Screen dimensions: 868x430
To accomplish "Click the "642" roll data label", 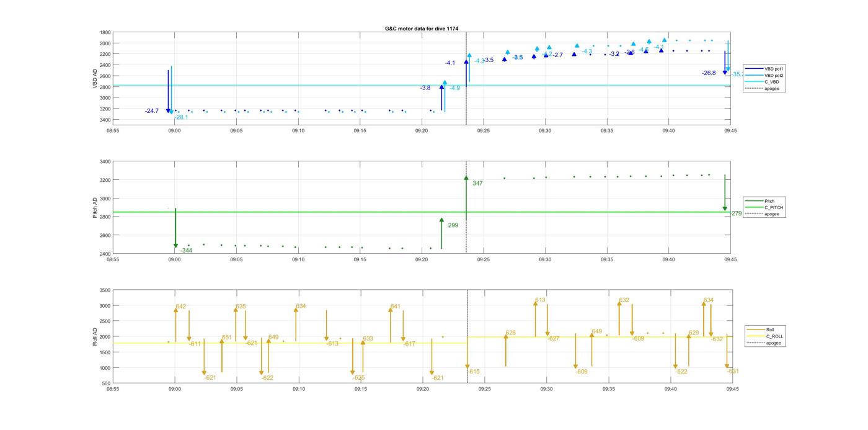I will pyautogui.click(x=181, y=307).
